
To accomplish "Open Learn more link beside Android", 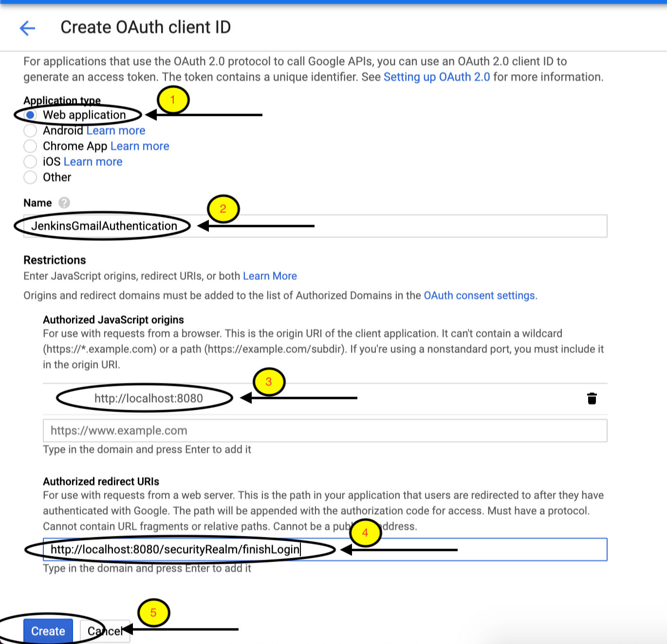I will 116,131.
